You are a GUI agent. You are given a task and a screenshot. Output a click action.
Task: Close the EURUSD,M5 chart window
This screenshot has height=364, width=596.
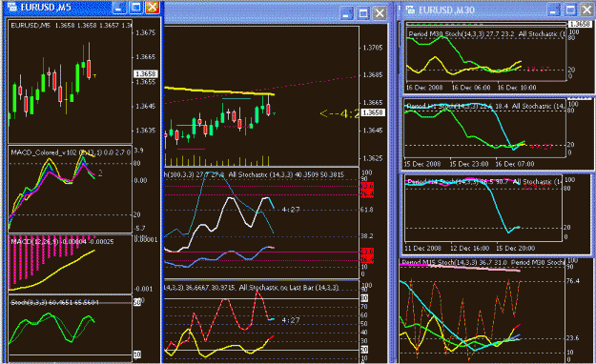tap(152, 8)
